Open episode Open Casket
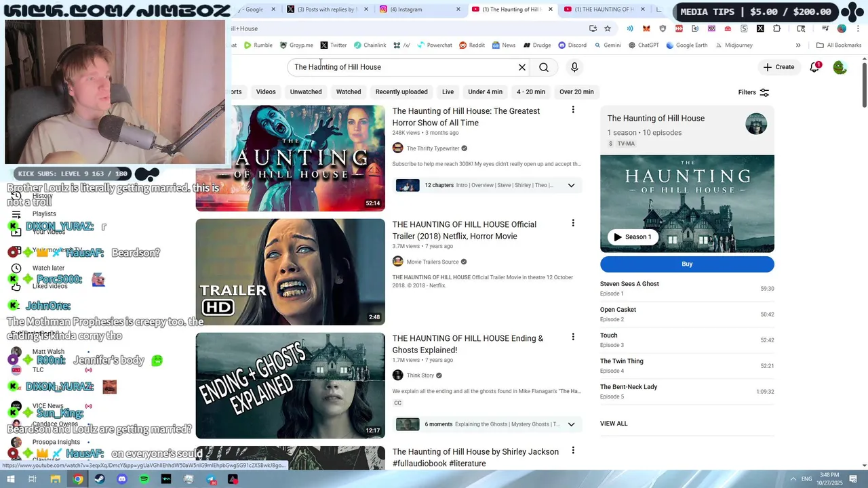The height and width of the screenshot is (488, 868). click(687, 314)
